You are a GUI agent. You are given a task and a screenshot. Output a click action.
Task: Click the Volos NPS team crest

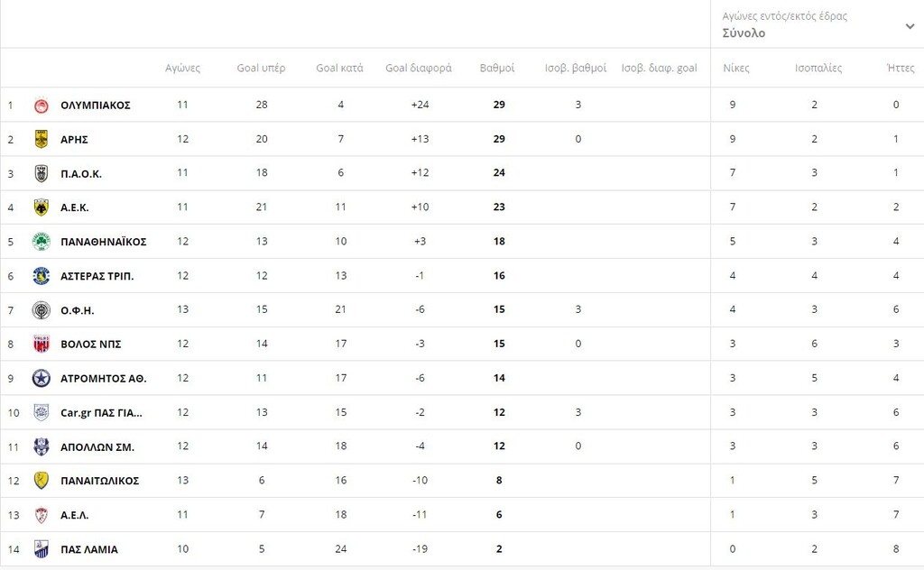click(x=41, y=344)
